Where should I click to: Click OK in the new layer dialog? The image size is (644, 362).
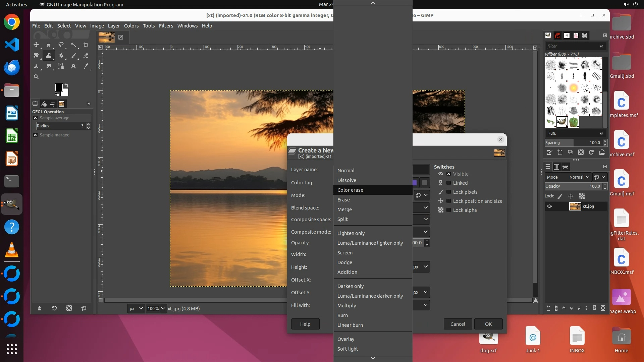pos(488,324)
